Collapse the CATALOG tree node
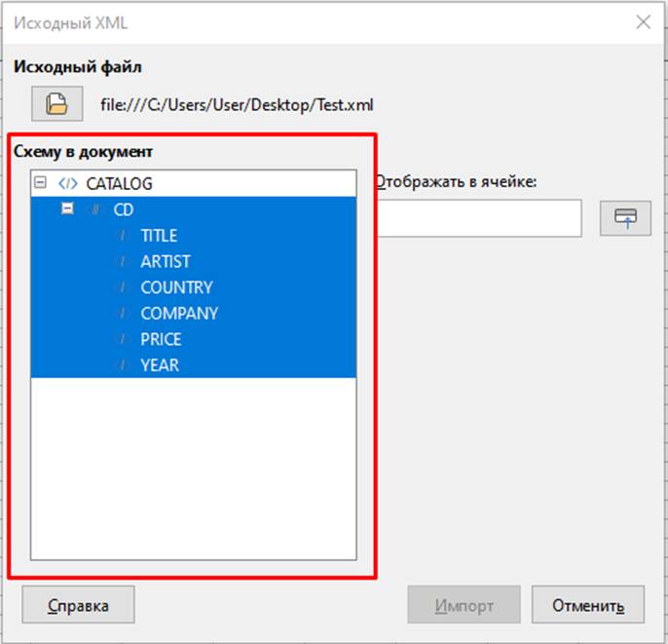668x644 pixels. 40,183
